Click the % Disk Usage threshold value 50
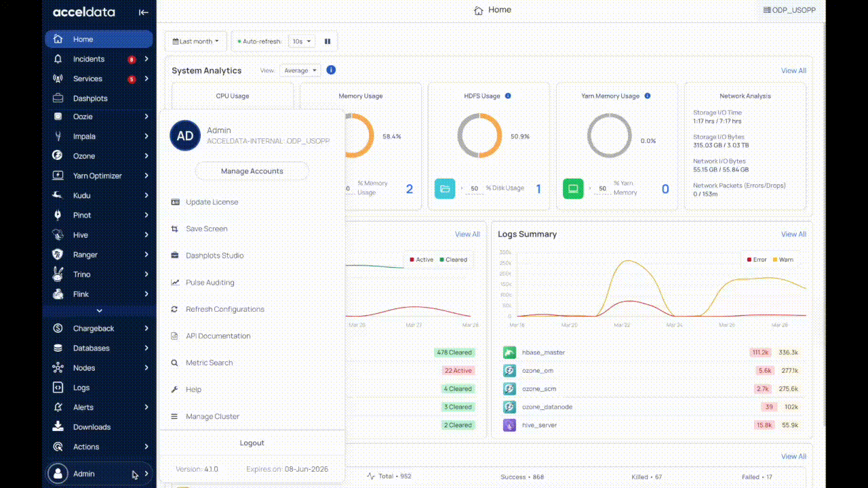Image resolution: width=868 pixels, height=488 pixels. pos(474,188)
